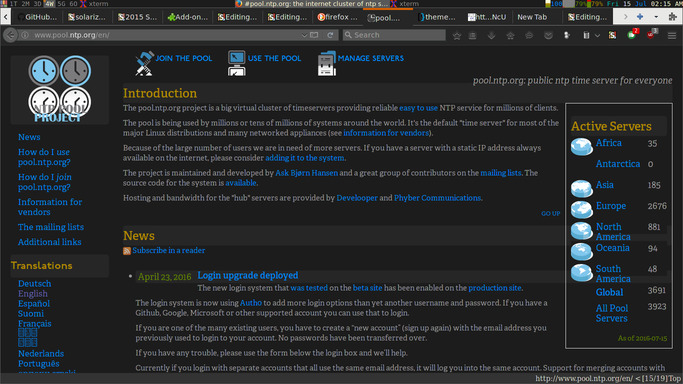Open the uBlock shield icon with badge 3

tap(651, 35)
